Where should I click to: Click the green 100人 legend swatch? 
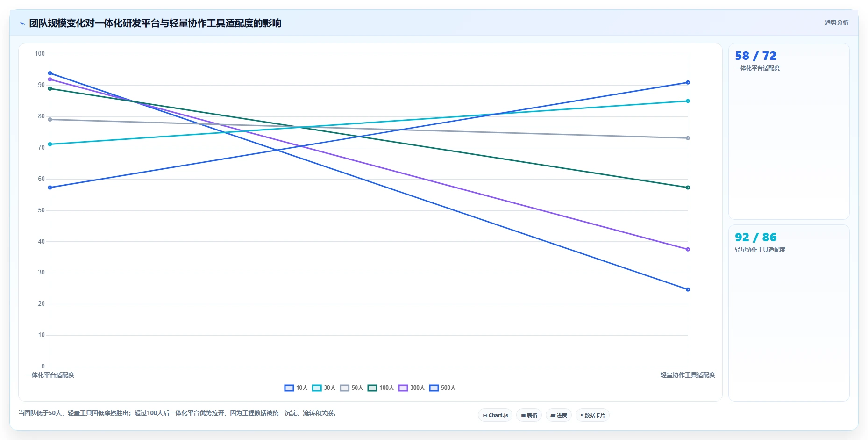point(372,388)
